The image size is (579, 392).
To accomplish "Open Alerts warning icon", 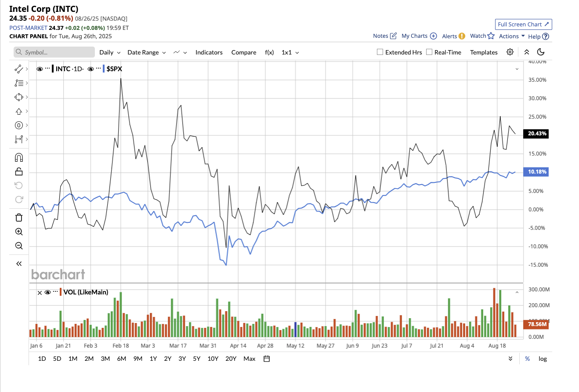I will pos(462,36).
